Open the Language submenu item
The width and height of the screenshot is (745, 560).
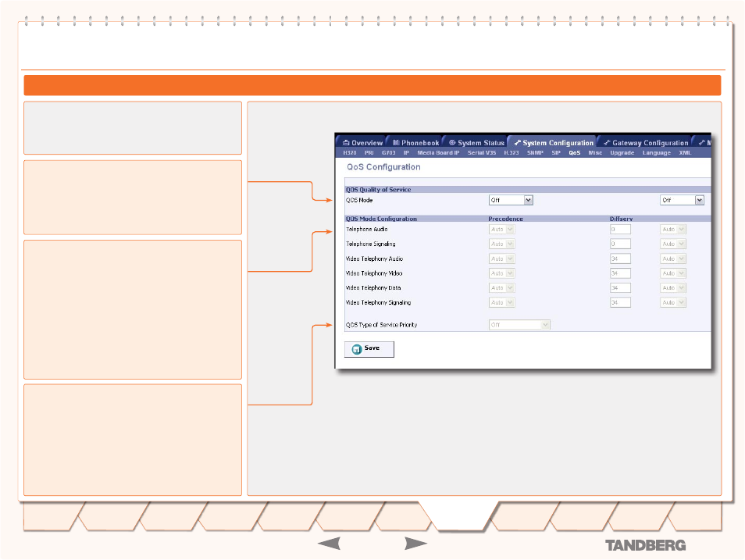[x=657, y=152]
